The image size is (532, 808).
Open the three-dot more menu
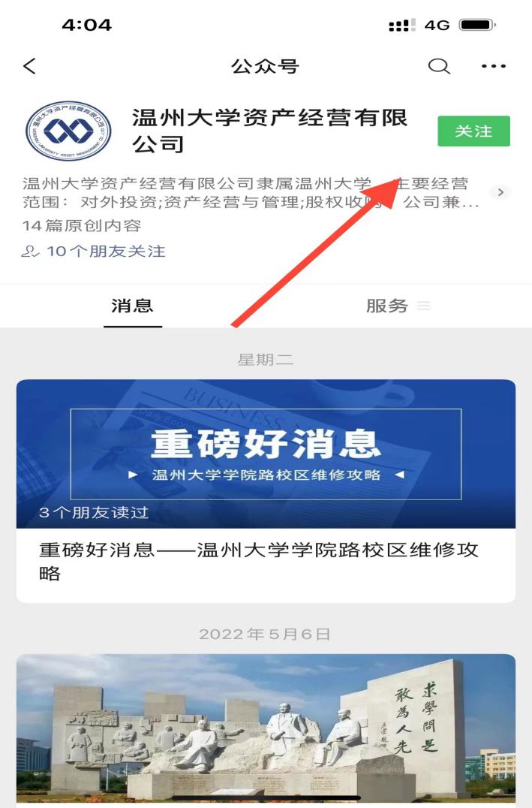494,66
